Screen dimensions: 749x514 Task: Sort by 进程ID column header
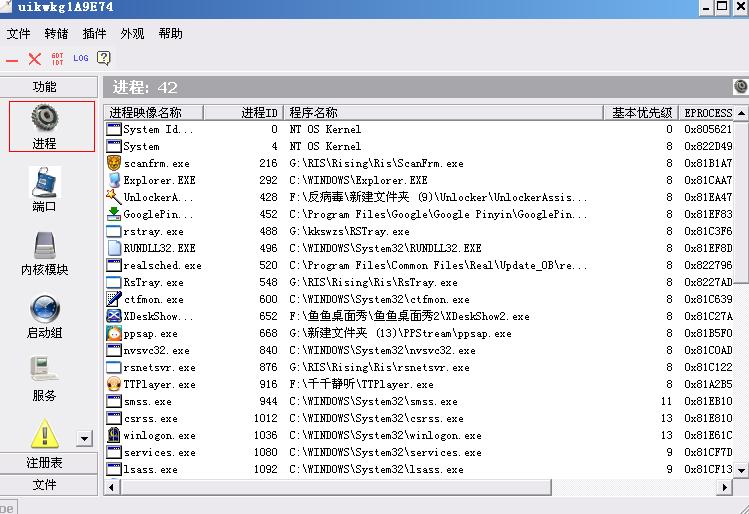pyautogui.click(x=243, y=113)
